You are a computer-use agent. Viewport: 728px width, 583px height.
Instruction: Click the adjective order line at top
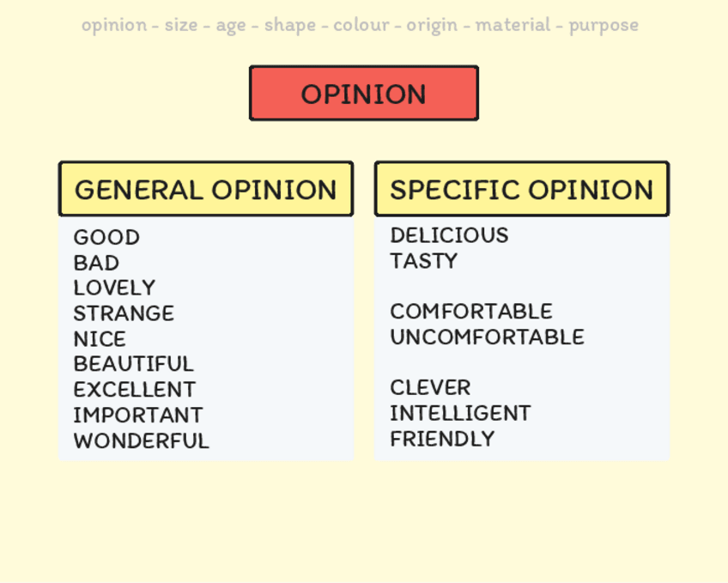[360, 25]
